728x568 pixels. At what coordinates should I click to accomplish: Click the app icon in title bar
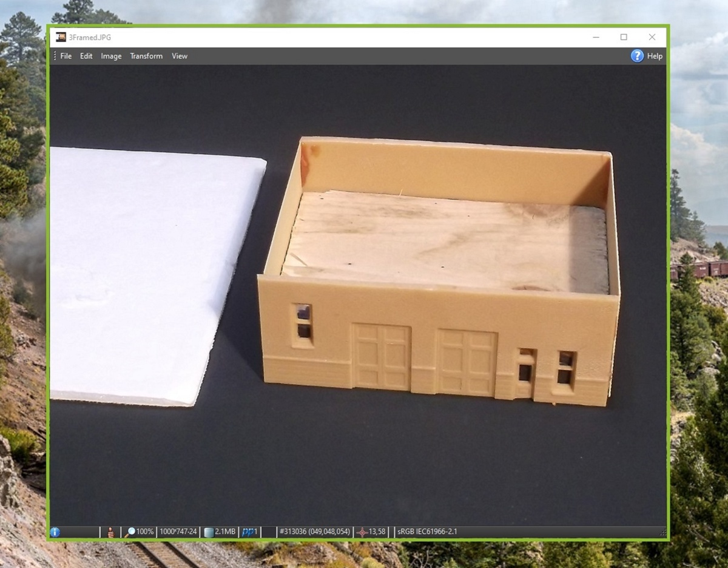(61, 37)
